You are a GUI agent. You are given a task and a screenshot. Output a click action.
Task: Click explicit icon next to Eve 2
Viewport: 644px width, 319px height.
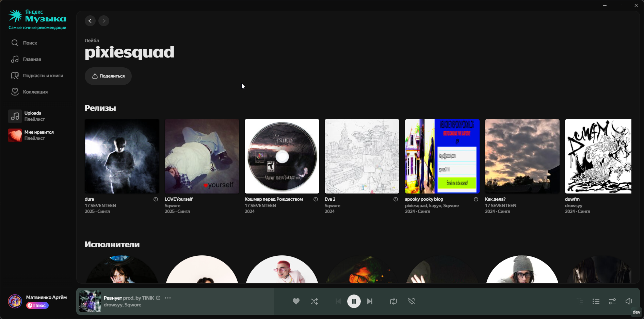click(396, 199)
